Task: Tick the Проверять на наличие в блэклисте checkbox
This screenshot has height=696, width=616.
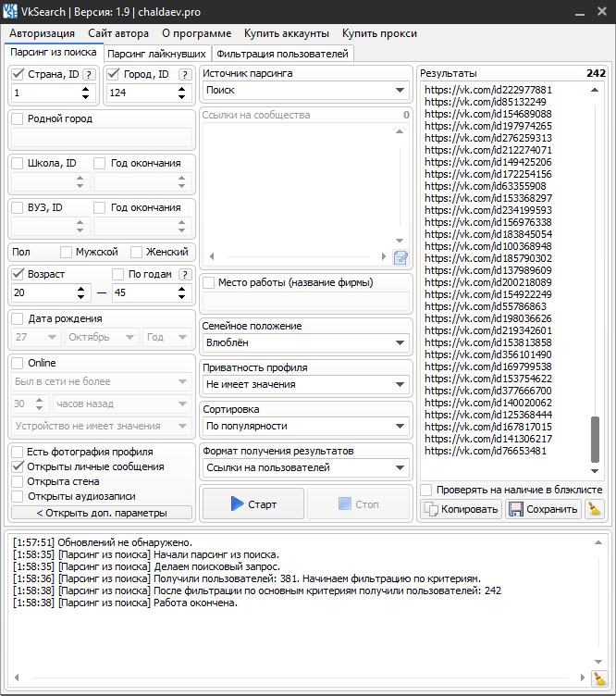Action: 426,490
